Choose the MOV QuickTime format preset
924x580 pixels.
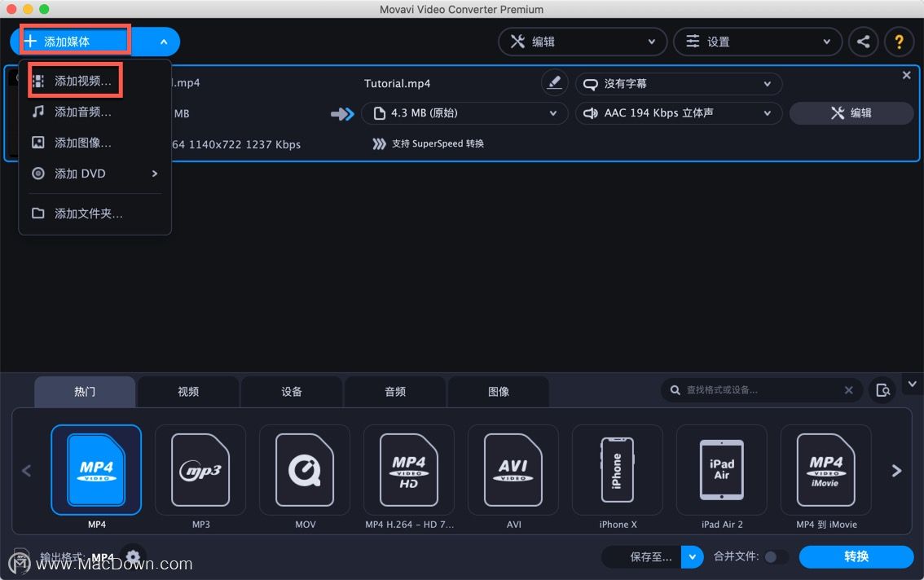(x=305, y=470)
